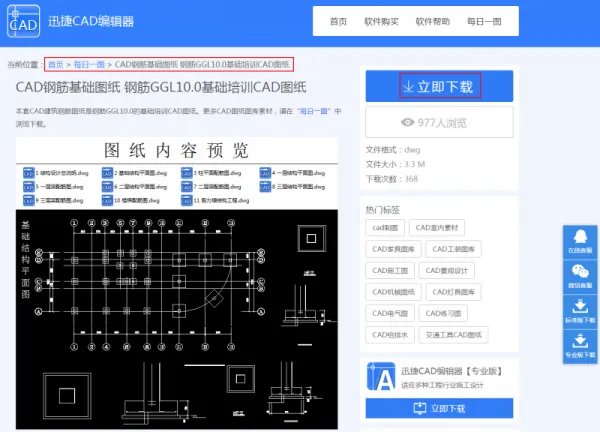The image size is (600, 432).
Task: Click CAD file icon for file 2 基础结构平面图.dwg
Action: tap(108, 173)
